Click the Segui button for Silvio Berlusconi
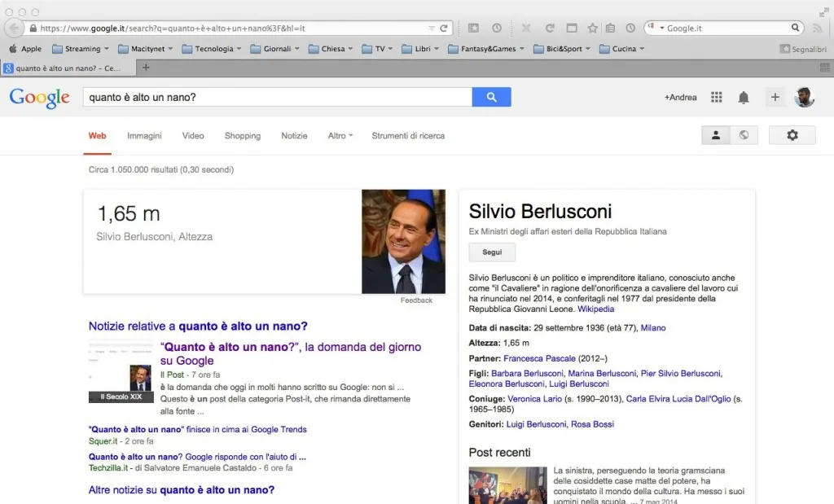 pyautogui.click(x=492, y=252)
